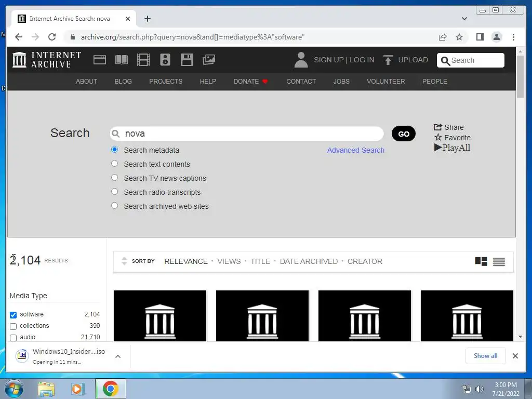Click the page vertical scrollbar thumb
The image size is (532, 399).
(520, 76)
